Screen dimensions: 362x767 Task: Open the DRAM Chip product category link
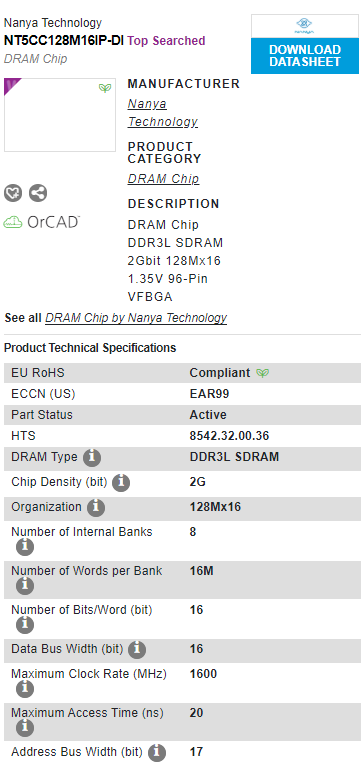tap(163, 179)
